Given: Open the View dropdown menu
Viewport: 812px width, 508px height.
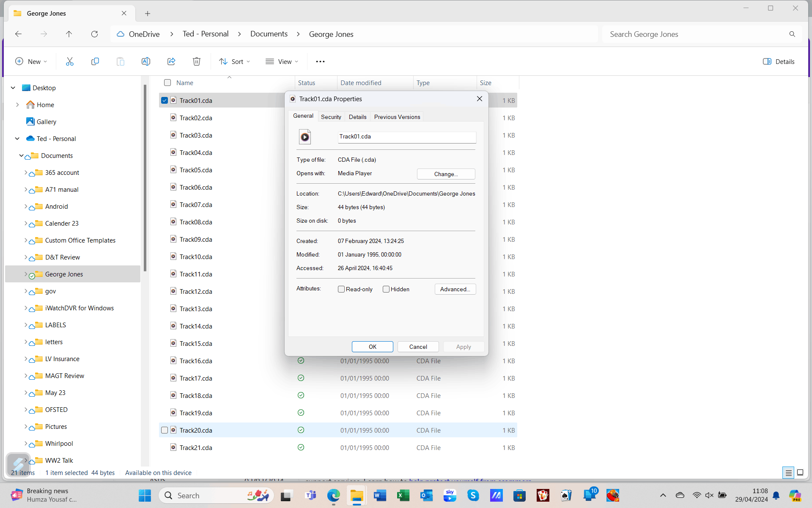Looking at the screenshot, I should [282, 61].
